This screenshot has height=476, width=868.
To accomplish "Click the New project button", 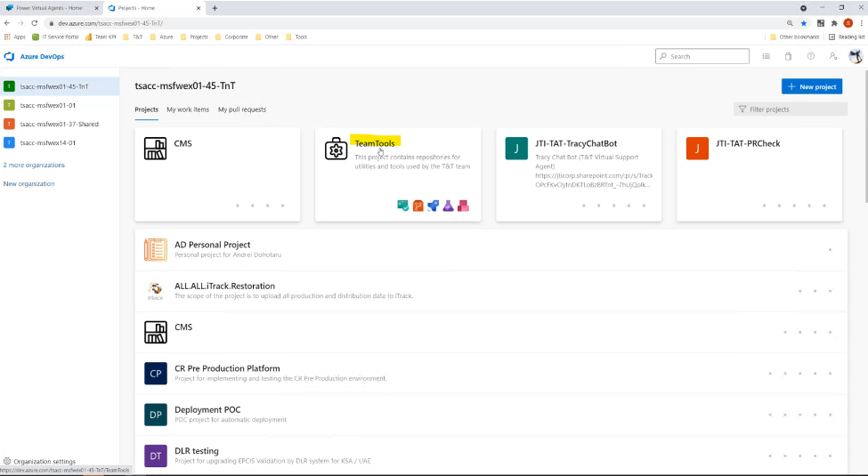I will [812, 86].
